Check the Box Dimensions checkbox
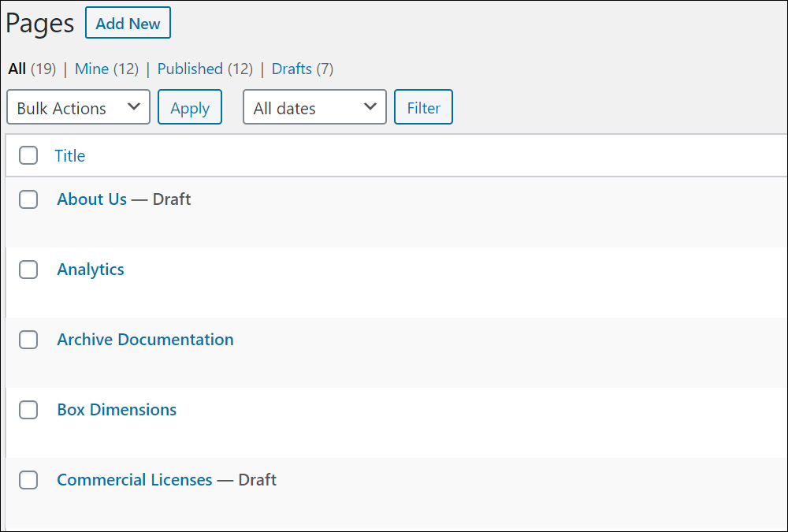Image resolution: width=788 pixels, height=532 pixels. pyautogui.click(x=28, y=410)
